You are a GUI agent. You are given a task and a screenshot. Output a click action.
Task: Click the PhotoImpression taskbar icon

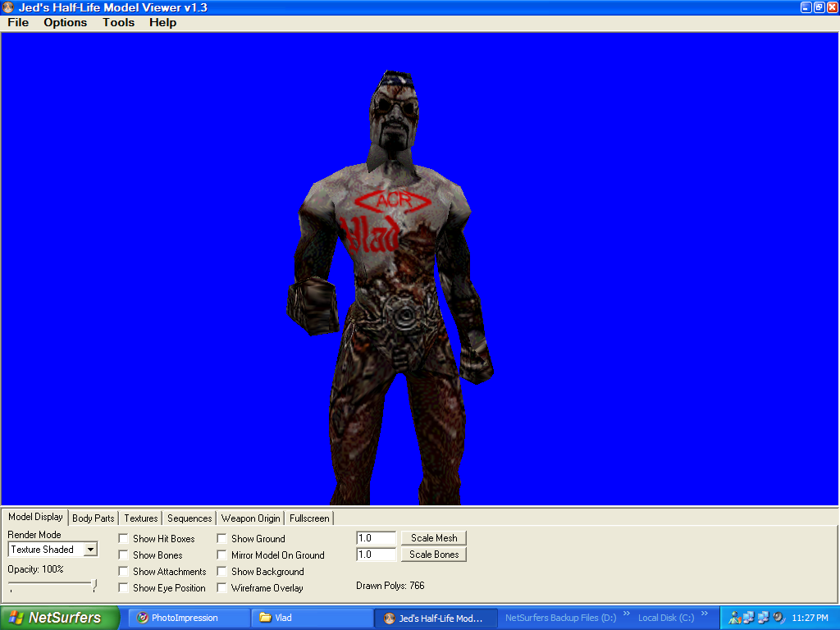coord(143,618)
